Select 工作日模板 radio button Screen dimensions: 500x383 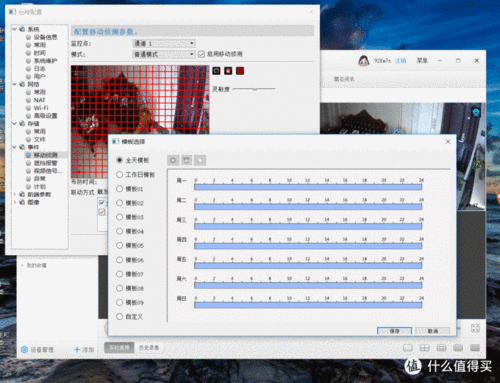point(119,174)
